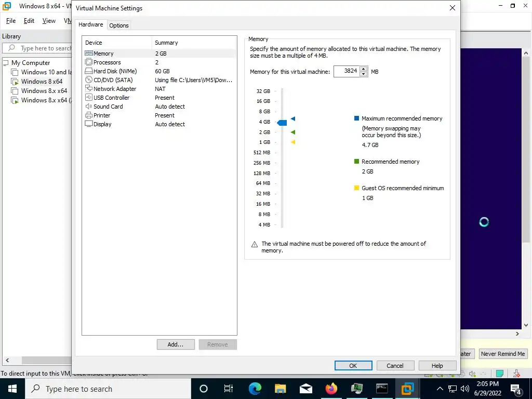This screenshot has height=399, width=532.
Task: Select Windows 8 x64 in library
Action: tap(42, 82)
